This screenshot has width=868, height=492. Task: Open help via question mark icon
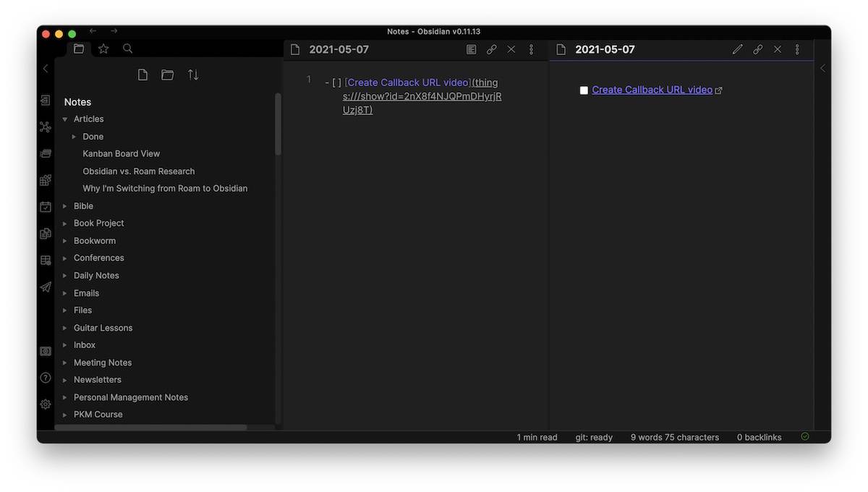(x=46, y=378)
